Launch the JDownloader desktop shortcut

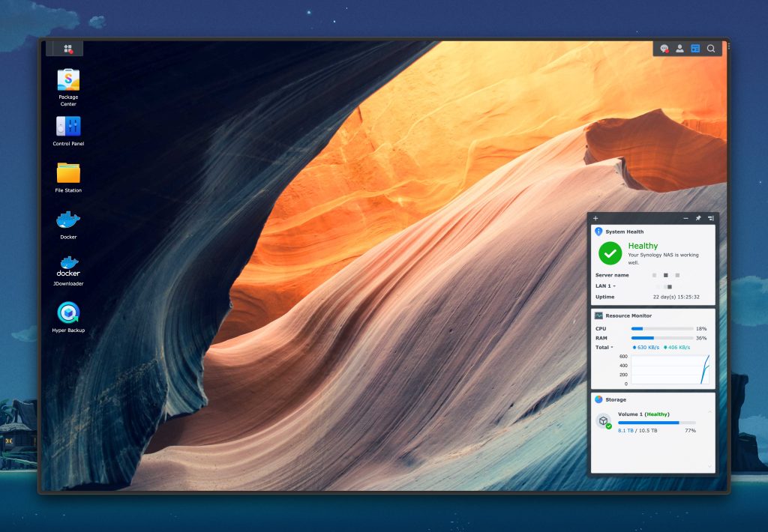point(68,270)
